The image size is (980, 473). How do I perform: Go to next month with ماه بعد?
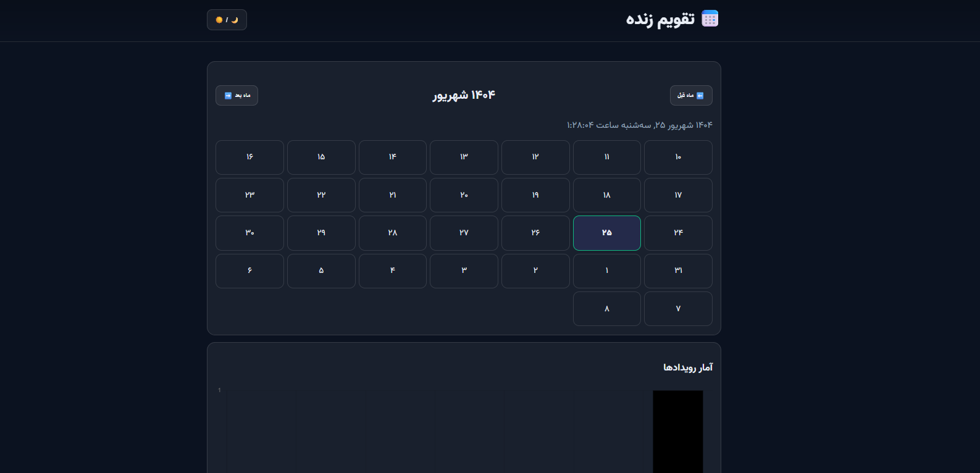pos(237,95)
